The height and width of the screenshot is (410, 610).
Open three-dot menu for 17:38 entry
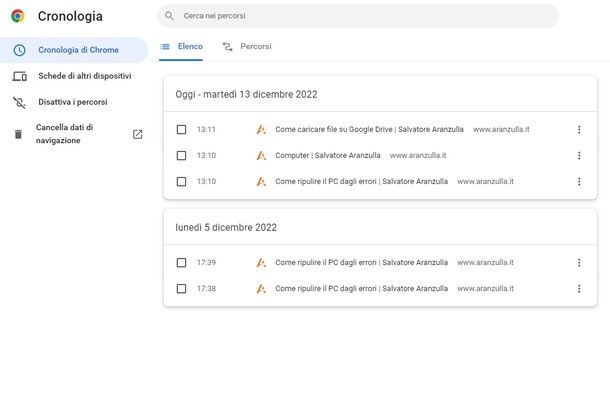coord(579,289)
